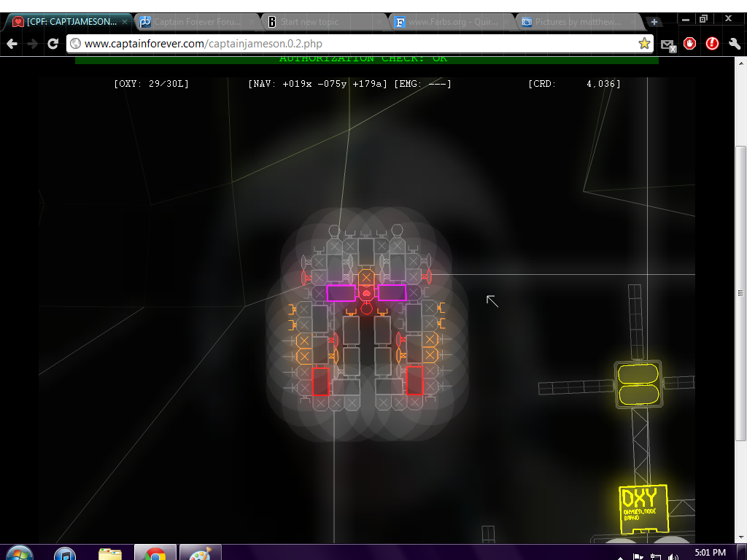
Task: Close the www.Farbs.org tab
Action: tap(507, 22)
